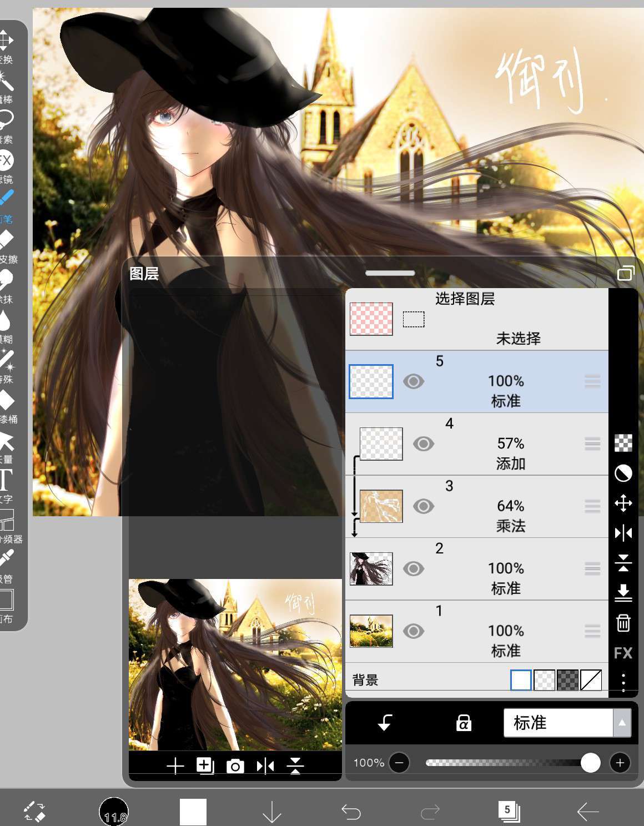
Task: Switch between brush and eraser in the bottom bar
Action: click(35, 812)
